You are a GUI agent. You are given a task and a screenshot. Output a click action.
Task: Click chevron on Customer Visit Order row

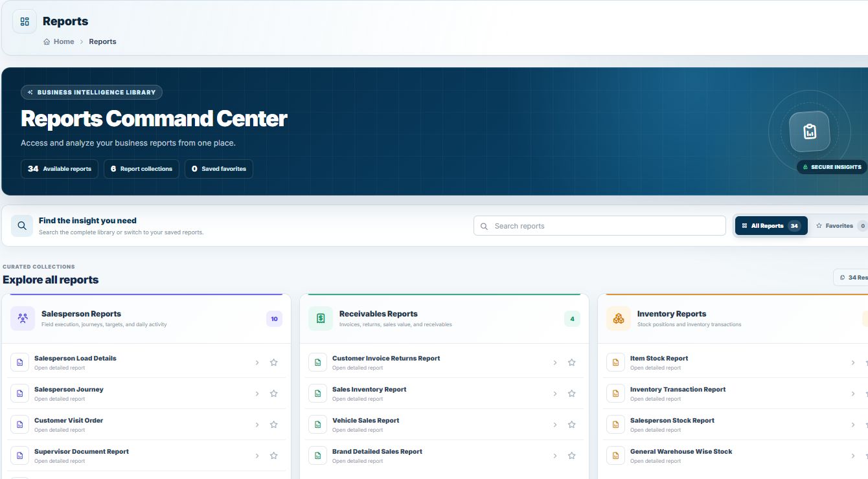click(x=257, y=425)
